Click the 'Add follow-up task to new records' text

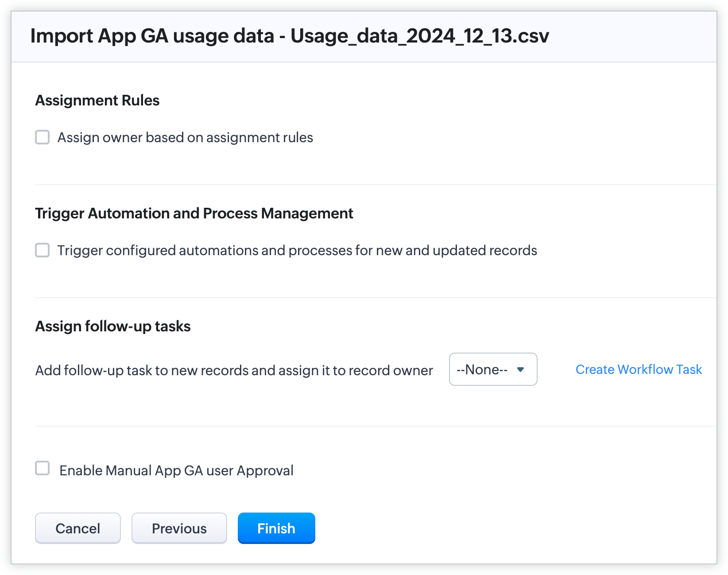click(233, 370)
